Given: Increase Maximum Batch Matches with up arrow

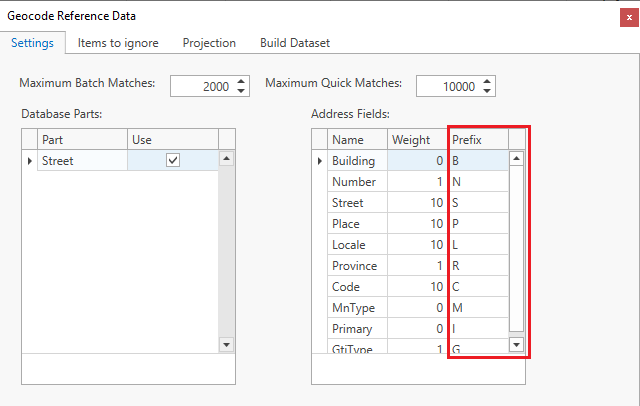Looking at the screenshot, I should click(x=242, y=81).
